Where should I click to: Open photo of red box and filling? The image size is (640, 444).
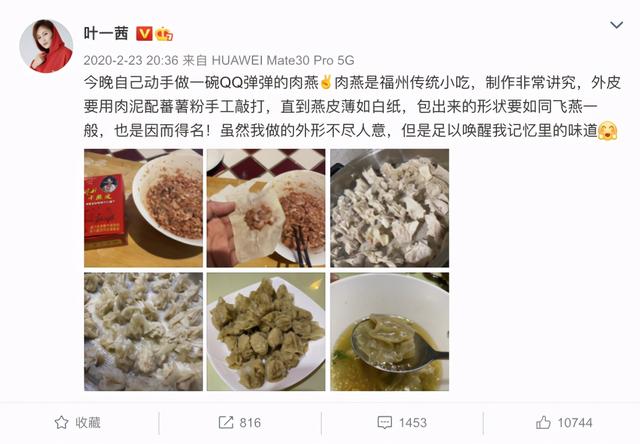143,208
